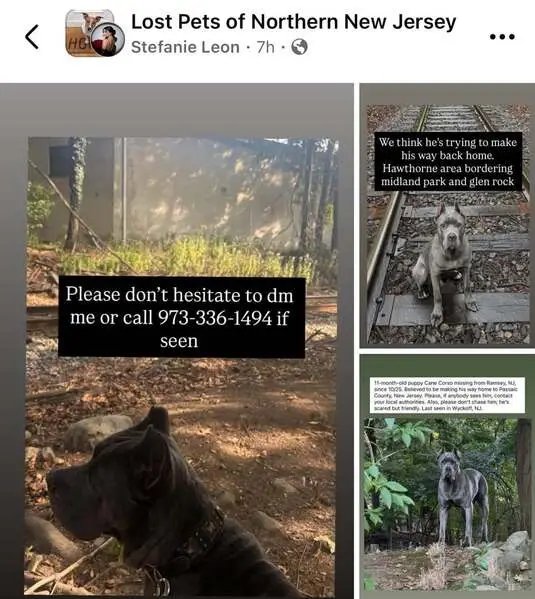Open Lost Pets of Northern New Jersey group

(x=293, y=22)
